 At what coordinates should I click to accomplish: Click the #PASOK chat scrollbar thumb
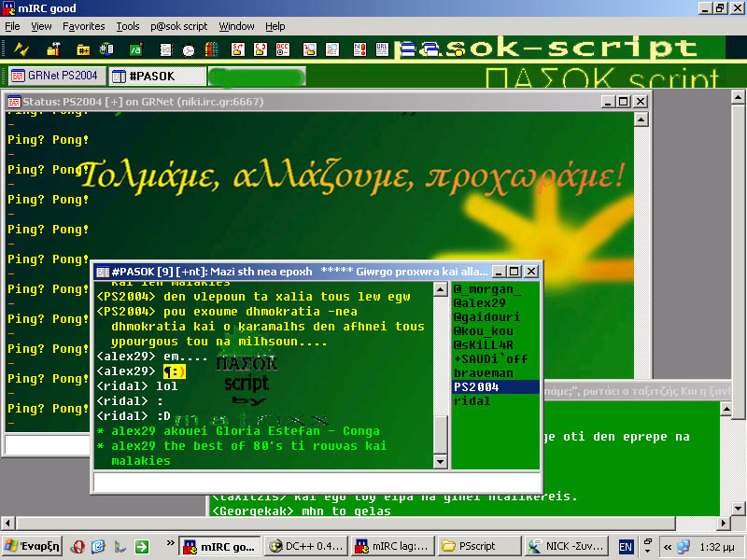pos(440,434)
